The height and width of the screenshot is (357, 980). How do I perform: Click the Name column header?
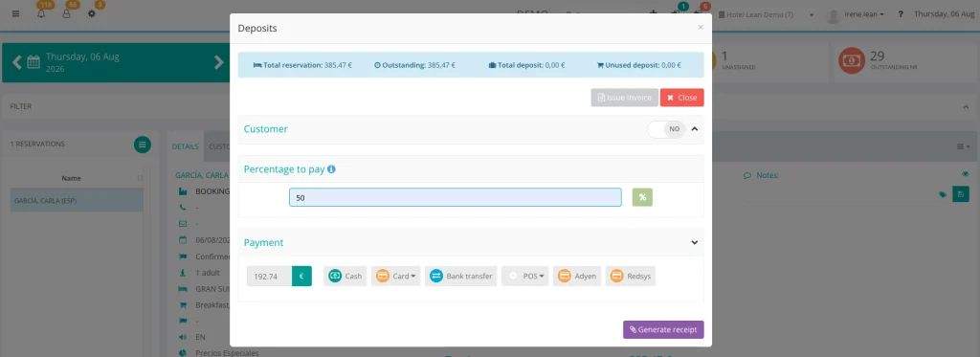(x=71, y=178)
